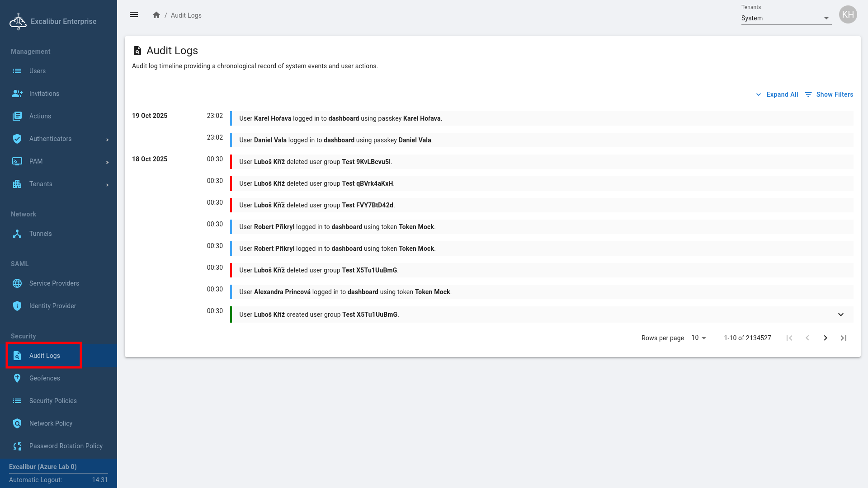
Task: Go to Identity Provider page
Action: tap(52, 306)
